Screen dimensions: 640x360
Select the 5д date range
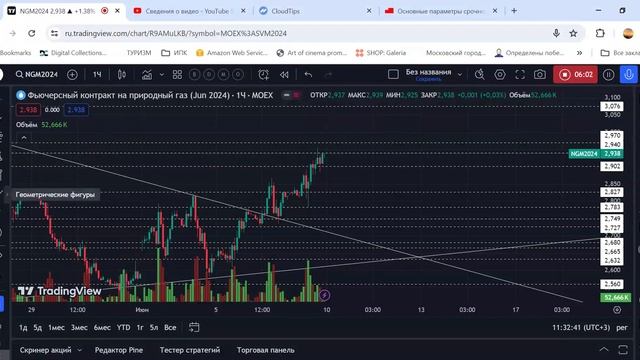coord(38,327)
